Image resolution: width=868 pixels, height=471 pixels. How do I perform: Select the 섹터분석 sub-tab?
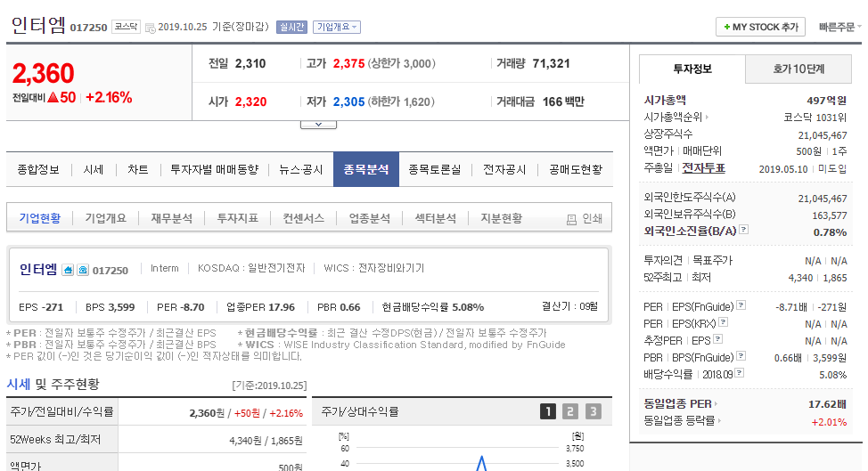(x=435, y=218)
